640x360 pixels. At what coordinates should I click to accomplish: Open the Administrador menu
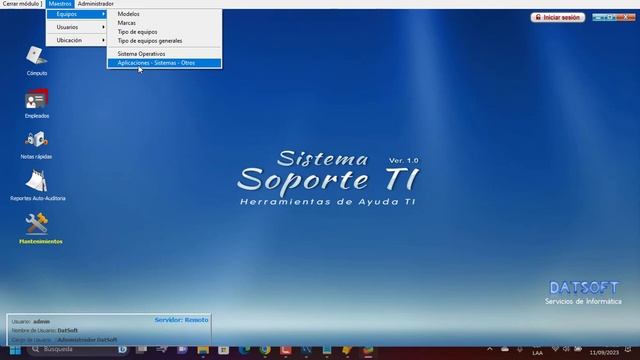coord(96,4)
